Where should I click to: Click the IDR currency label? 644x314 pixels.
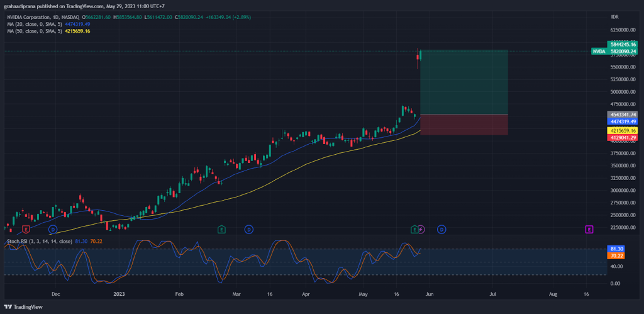pyautogui.click(x=615, y=17)
